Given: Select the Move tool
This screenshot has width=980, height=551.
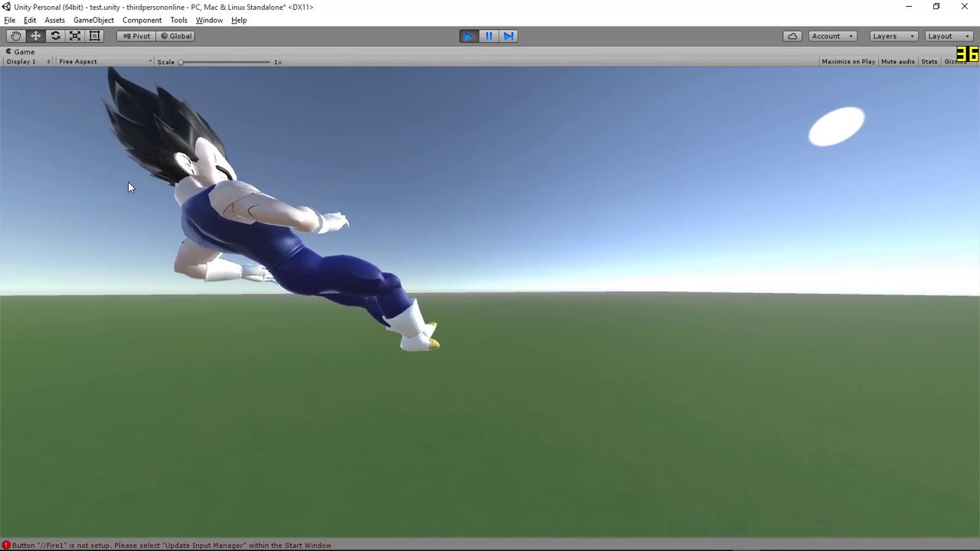Looking at the screenshot, I should [x=36, y=36].
